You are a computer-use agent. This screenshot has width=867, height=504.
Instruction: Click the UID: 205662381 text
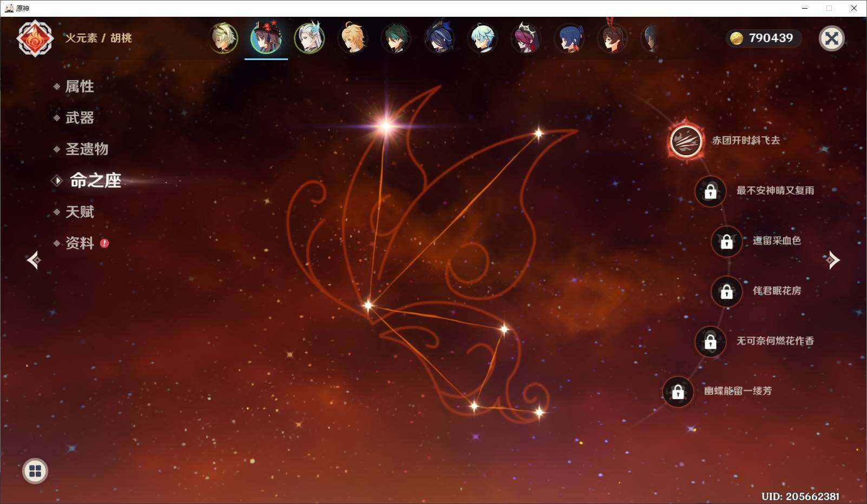[x=800, y=496]
